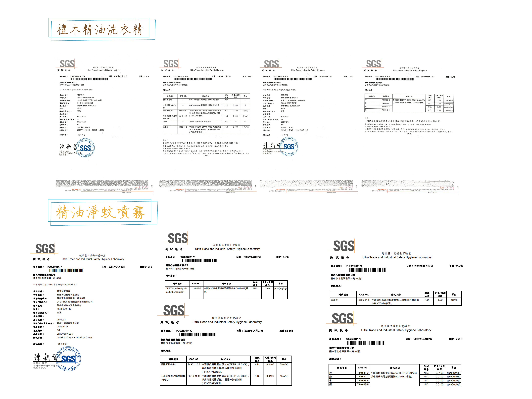This screenshot has height=399, width=532.
Task: Click '- END -' text on PUG20B00162C01 page 2
Action: tap(409, 134)
